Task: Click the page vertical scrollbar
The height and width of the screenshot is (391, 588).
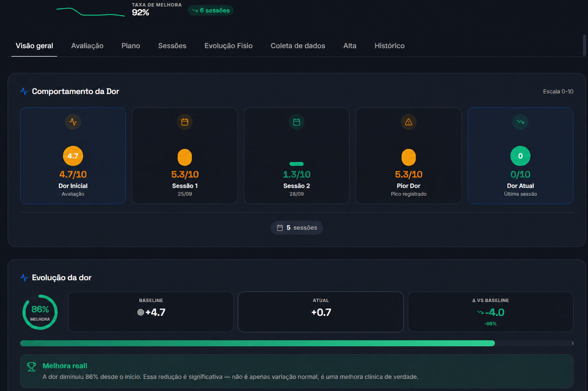Action: point(585,45)
